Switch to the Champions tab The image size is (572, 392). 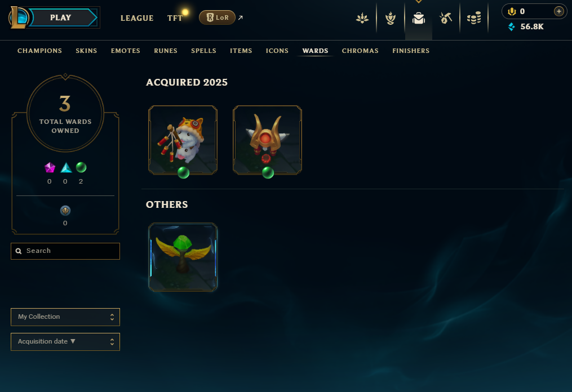click(x=40, y=51)
